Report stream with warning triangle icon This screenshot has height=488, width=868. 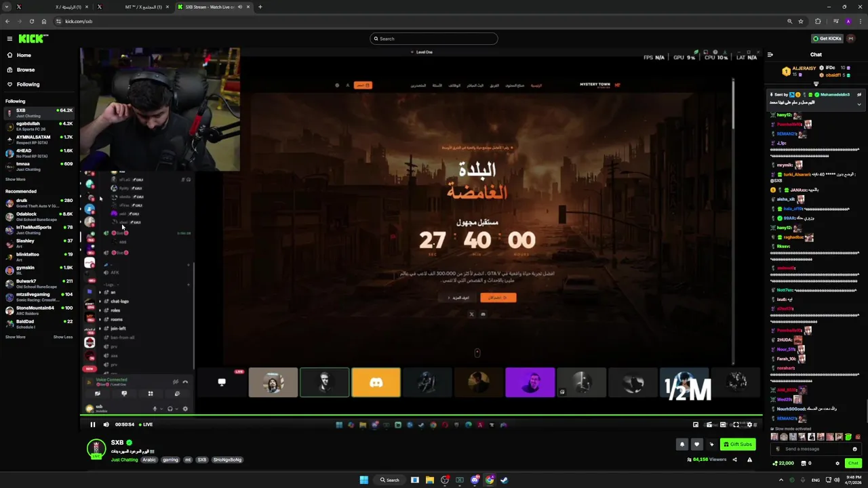pos(749,460)
